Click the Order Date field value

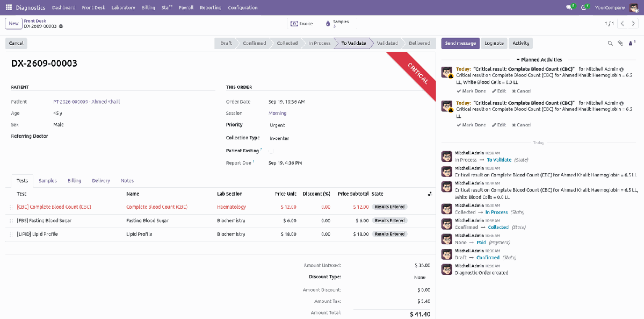[x=287, y=102]
